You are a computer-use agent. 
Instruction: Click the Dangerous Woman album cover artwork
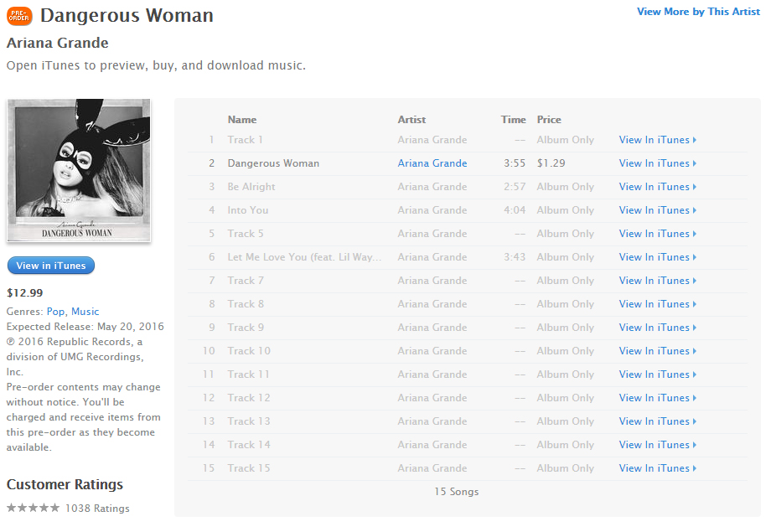79,170
